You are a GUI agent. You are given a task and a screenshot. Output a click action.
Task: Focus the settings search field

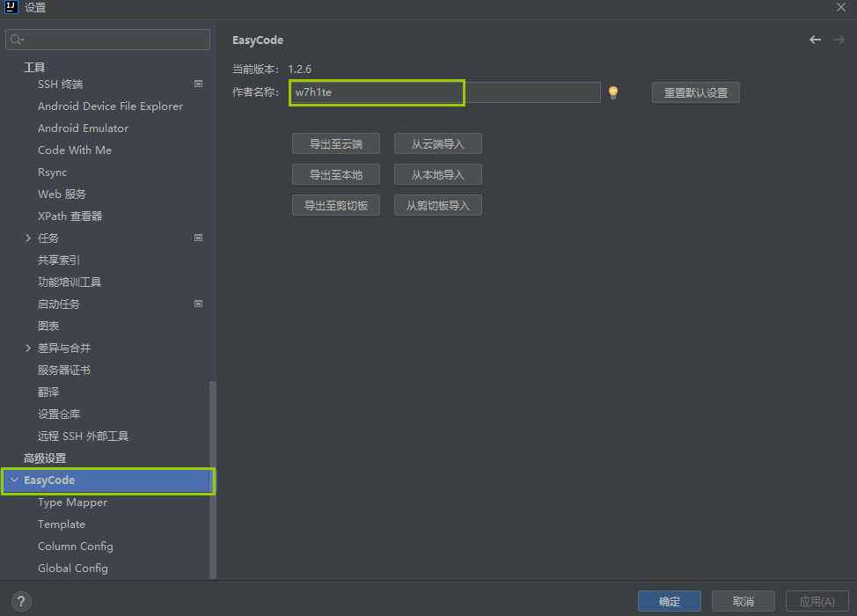pos(107,40)
